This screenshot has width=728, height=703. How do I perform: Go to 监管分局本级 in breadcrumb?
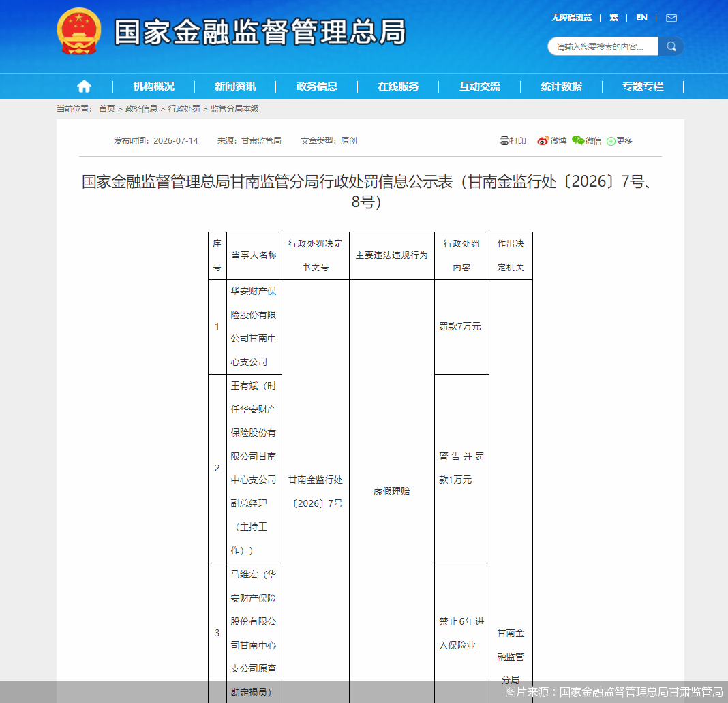(234, 108)
